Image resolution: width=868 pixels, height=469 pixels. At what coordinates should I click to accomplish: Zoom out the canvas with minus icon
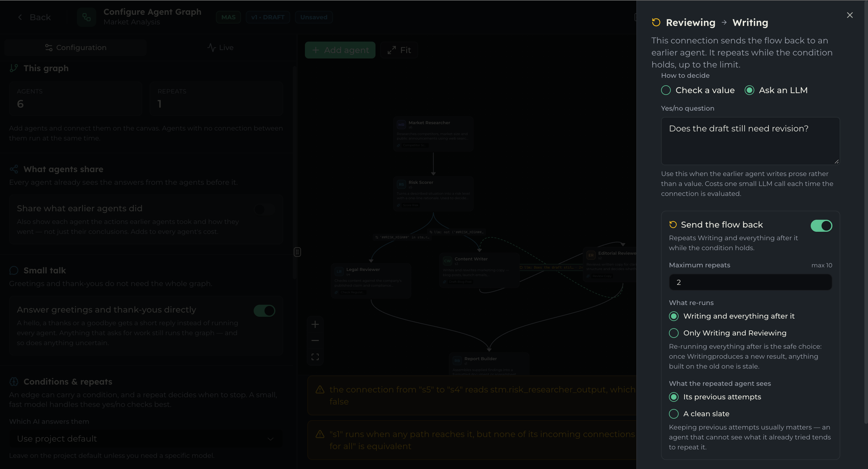coord(315,340)
